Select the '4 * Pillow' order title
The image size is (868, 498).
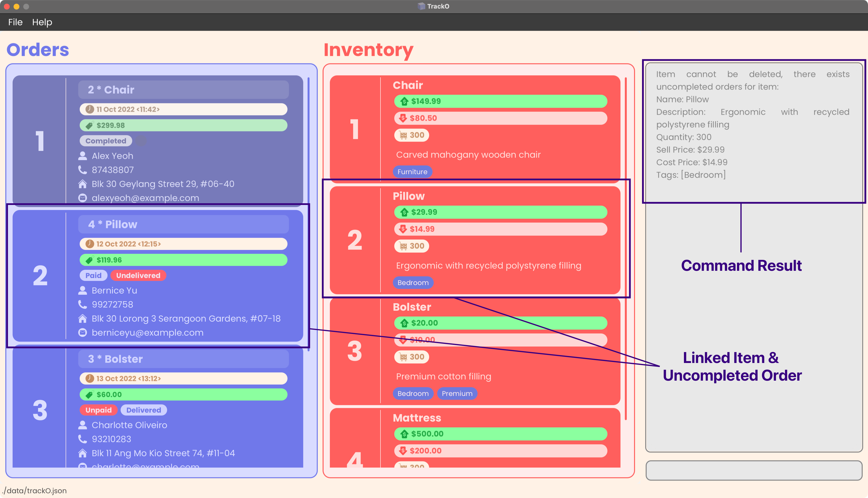(x=113, y=224)
